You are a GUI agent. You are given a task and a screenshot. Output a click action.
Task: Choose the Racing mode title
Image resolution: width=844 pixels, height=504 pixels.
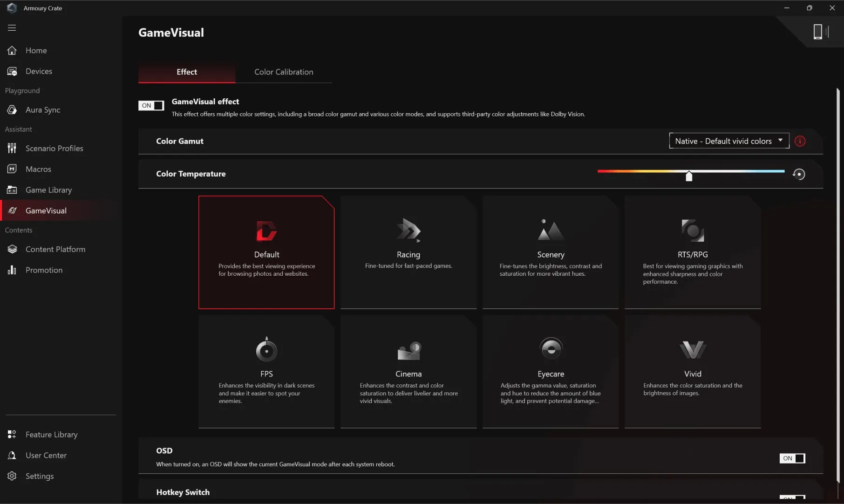(x=408, y=255)
